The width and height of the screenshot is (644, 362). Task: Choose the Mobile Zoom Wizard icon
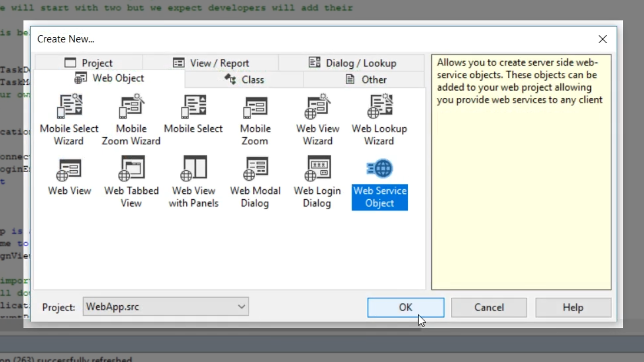pyautogui.click(x=131, y=107)
